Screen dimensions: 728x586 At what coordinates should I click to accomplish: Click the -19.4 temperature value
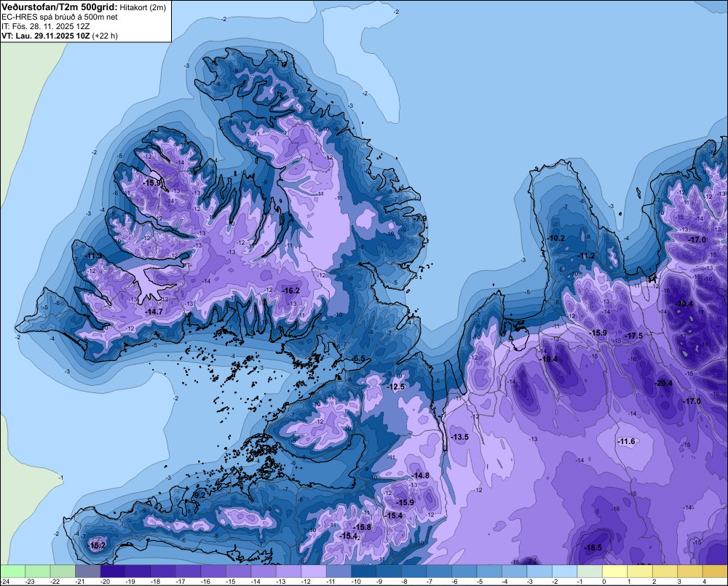pos(548,359)
